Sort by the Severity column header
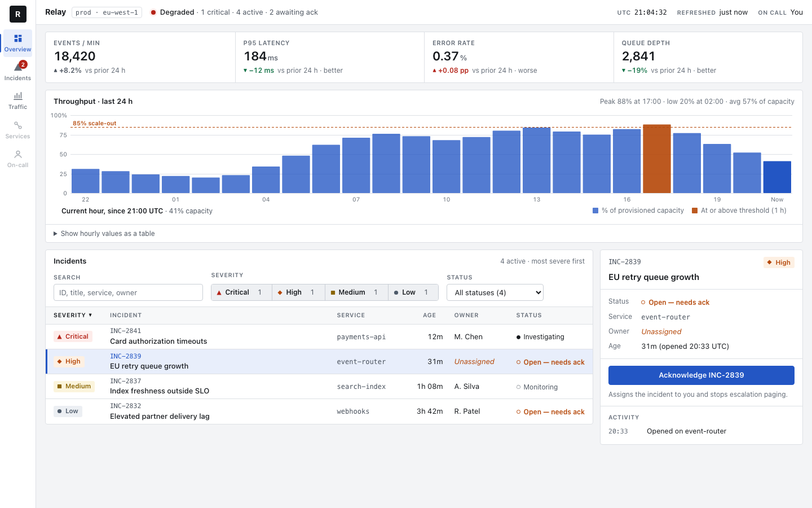This screenshot has width=812, height=508. (73, 316)
